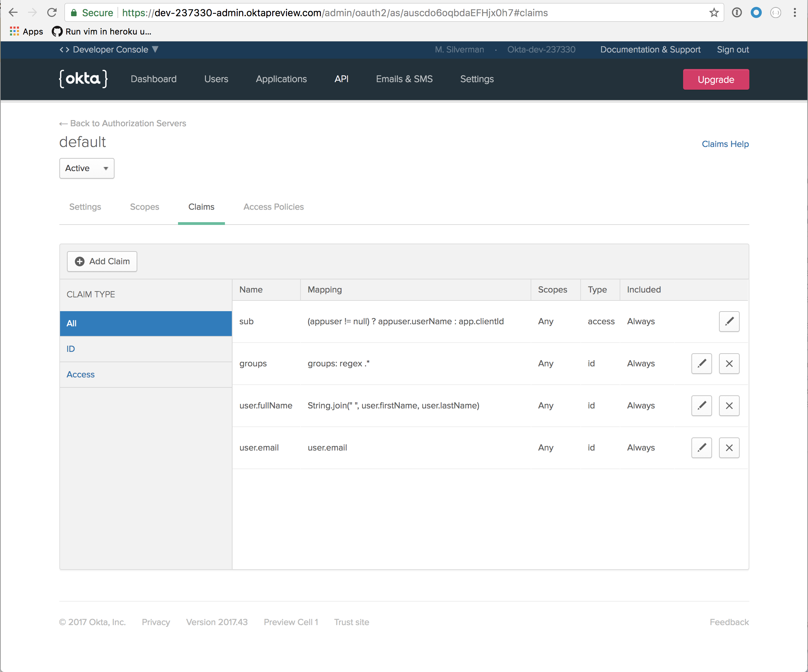
Task: Delete the user.fullName claim
Action: (x=729, y=405)
